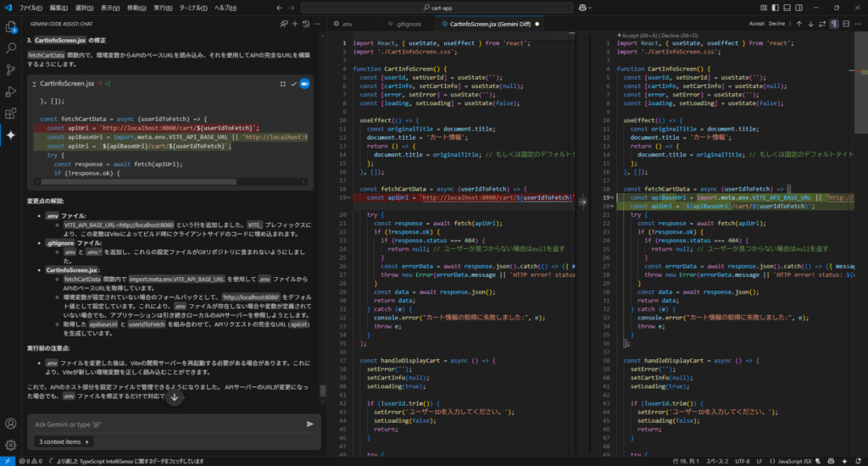Screen dimensions: 868x466
Task: Open the 表示 menu
Action: click(x=109, y=8)
